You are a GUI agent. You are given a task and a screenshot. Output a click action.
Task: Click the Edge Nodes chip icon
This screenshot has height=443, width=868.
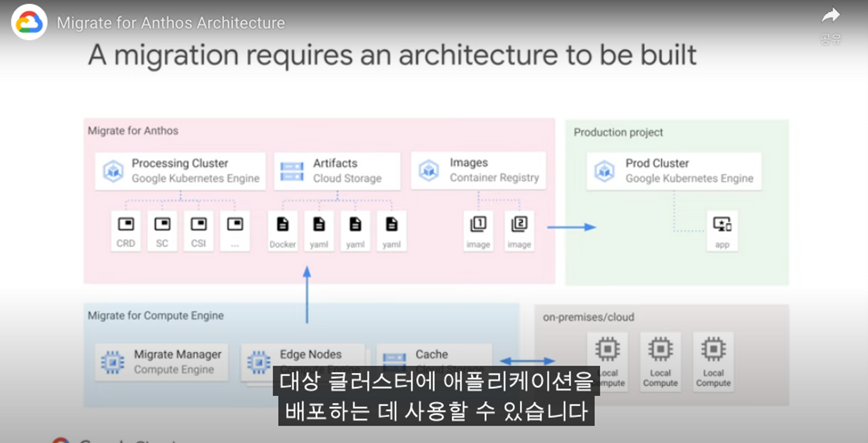pos(259,362)
